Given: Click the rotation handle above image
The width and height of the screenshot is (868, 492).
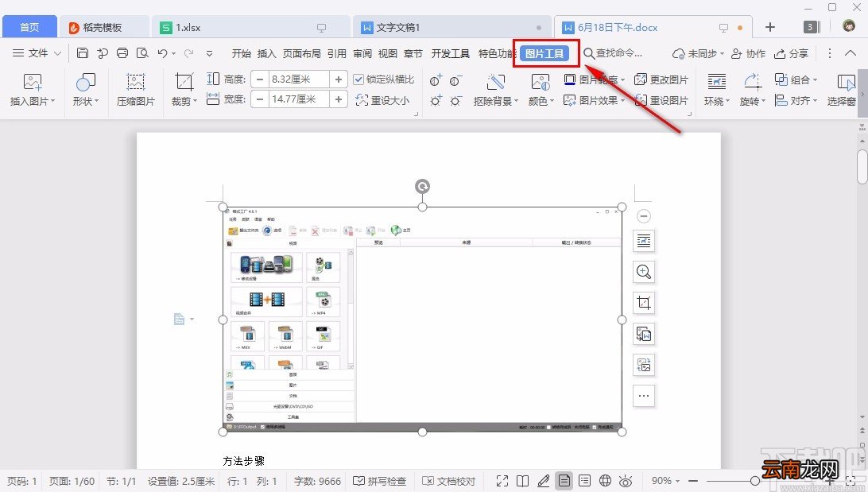Looking at the screenshot, I should pos(422,187).
